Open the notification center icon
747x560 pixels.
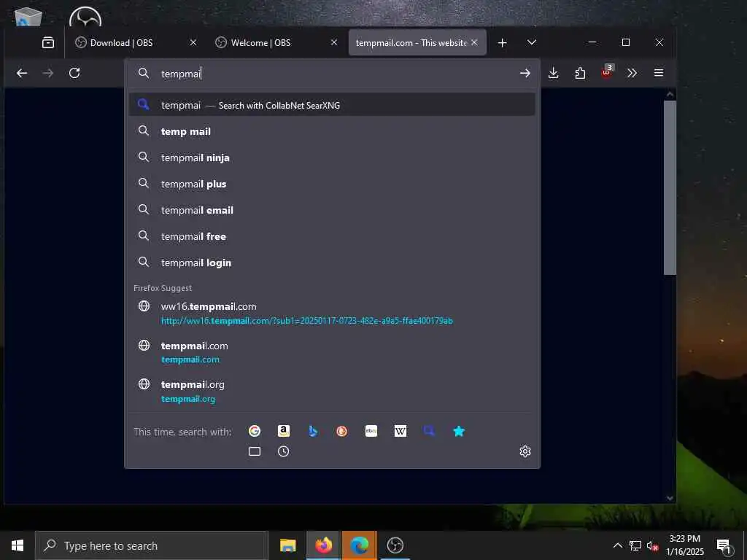(724, 546)
